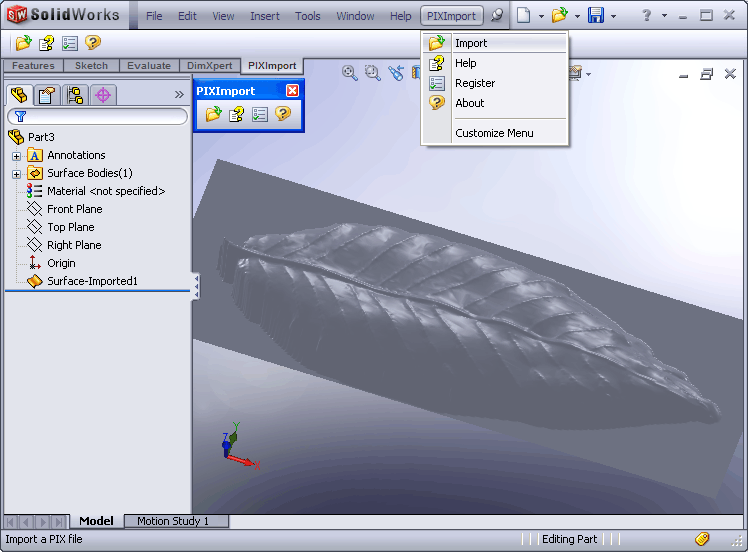The width and height of the screenshot is (748, 552).
Task: Select Front Plane in tree
Action: point(74,209)
